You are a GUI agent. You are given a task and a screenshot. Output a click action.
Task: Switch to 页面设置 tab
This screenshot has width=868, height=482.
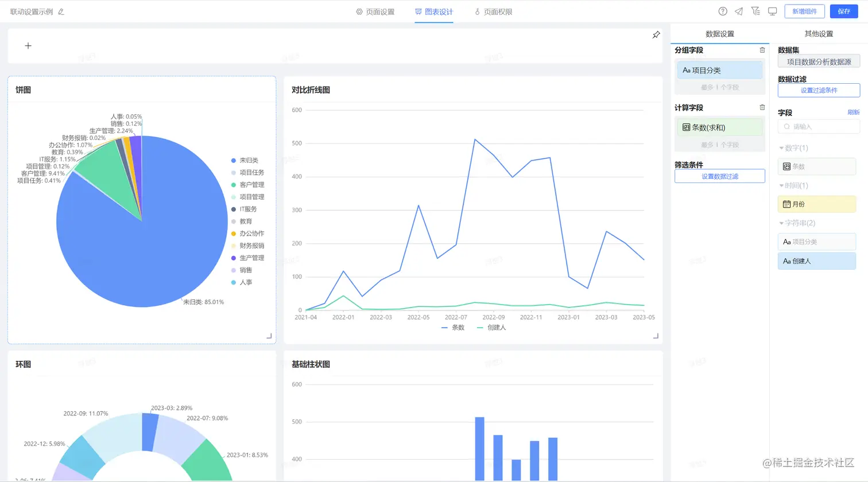[375, 11]
